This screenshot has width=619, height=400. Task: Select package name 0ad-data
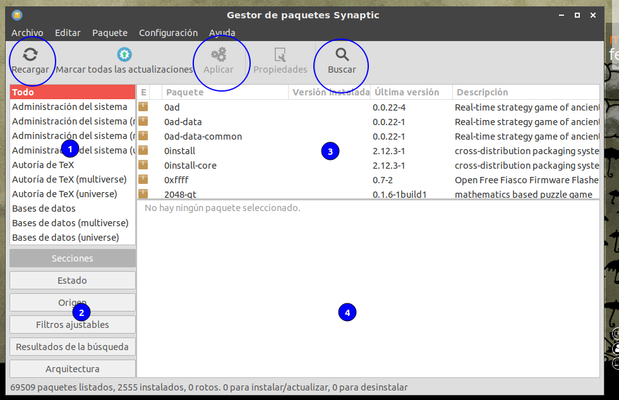(x=183, y=122)
